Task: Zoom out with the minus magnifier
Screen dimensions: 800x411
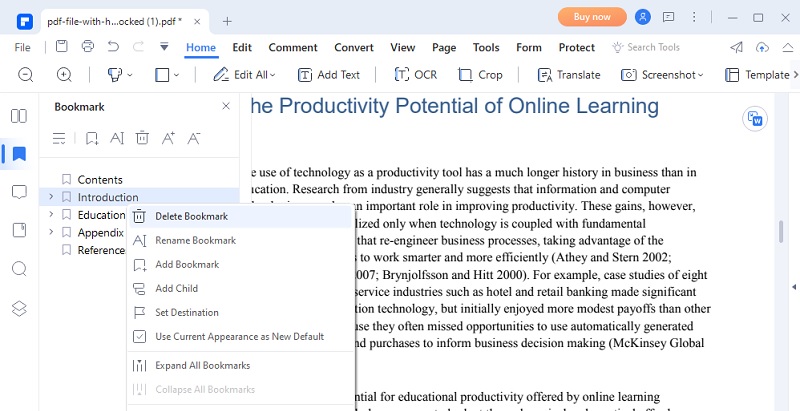Action: (x=26, y=74)
